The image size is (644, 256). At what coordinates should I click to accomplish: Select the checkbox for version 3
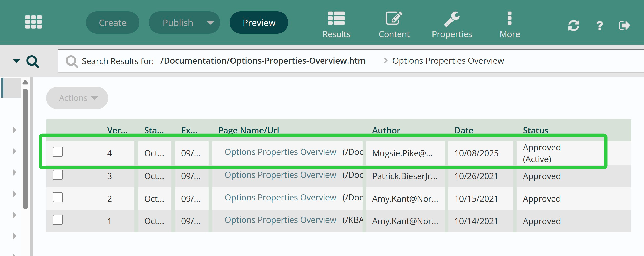click(58, 175)
